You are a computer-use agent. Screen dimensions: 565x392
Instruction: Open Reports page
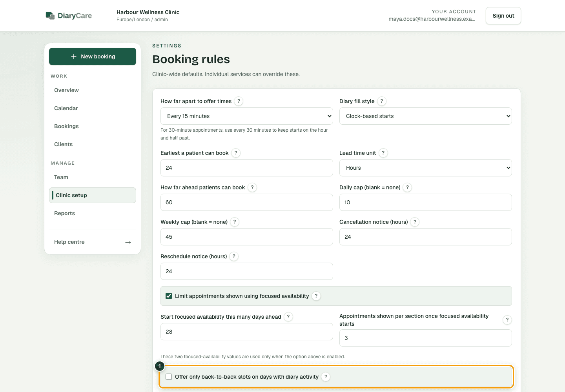coord(93,213)
